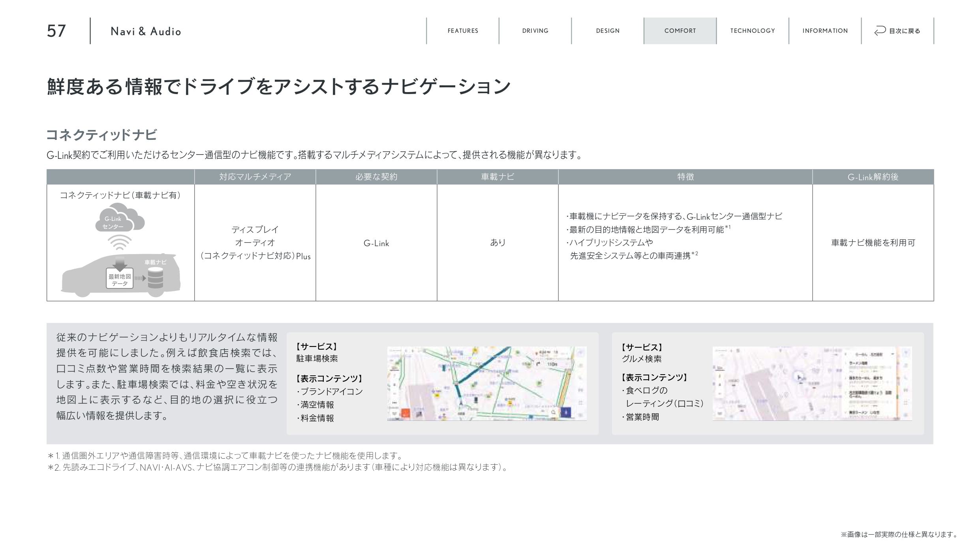Image resolution: width=980 pixels, height=552 pixels.
Task: Open the FEATURES tab
Action: click(x=462, y=31)
